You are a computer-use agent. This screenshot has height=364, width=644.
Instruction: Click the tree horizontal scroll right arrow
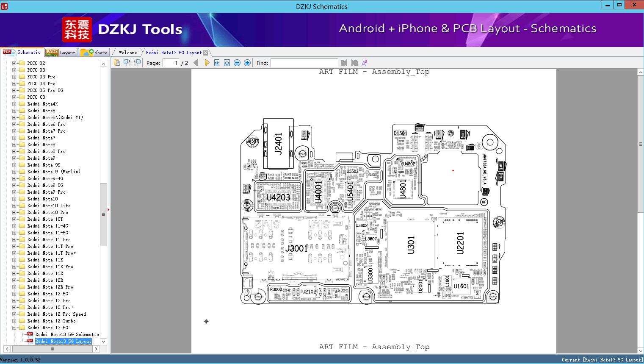[x=96, y=349]
